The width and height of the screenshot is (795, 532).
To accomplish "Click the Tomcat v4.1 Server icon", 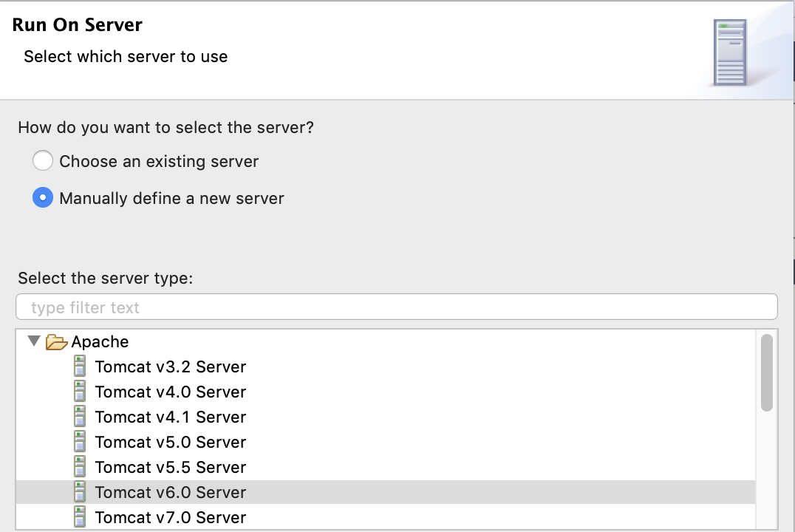I will pyautogui.click(x=80, y=417).
